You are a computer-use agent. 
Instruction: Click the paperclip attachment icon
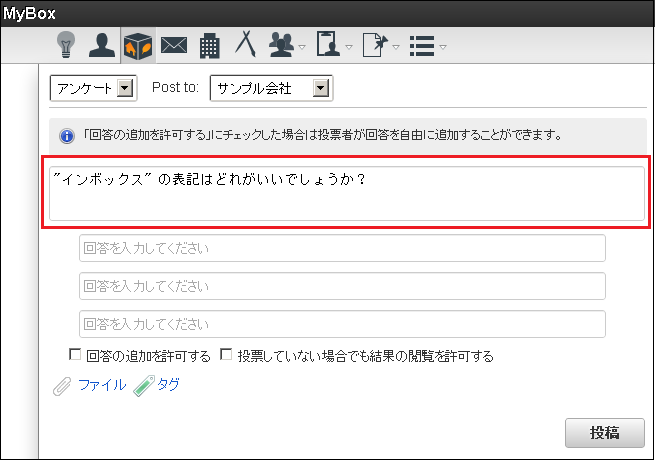[62, 386]
